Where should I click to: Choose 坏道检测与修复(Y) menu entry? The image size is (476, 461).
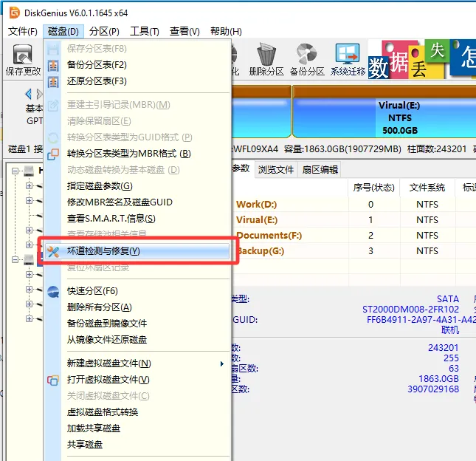[x=137, y=251]
